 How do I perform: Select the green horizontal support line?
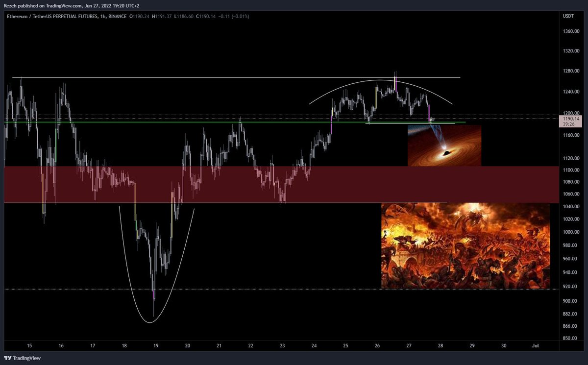pyautogui.click(x=235, y=122)
